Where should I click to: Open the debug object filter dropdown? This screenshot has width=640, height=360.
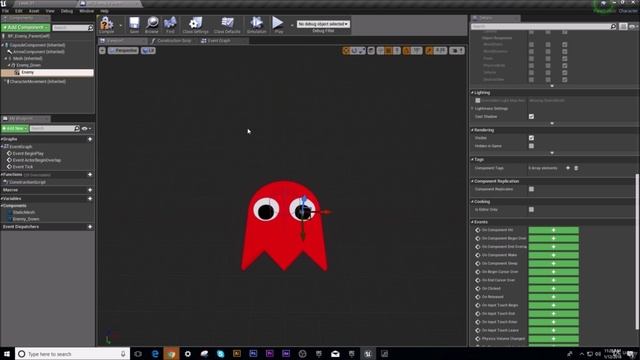click(x=323, y=24)
